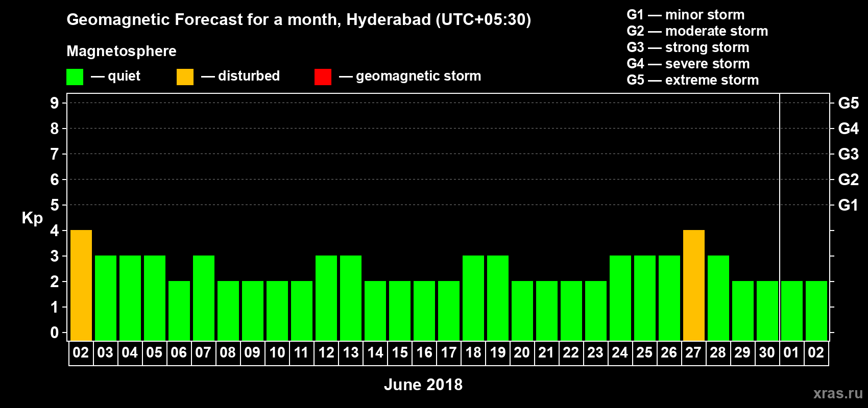Viewport: 868px width, 408px height.
Task: Click the date label 22 on x-axis
Action: pyautogui.click(x=571, y=353)
